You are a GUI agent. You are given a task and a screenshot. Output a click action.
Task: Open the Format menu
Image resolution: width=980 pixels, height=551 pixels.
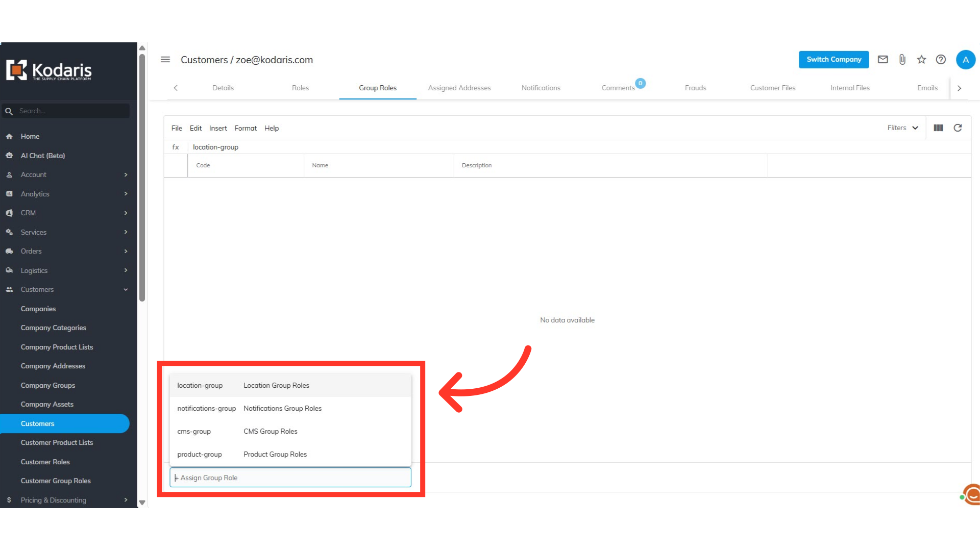246,128
